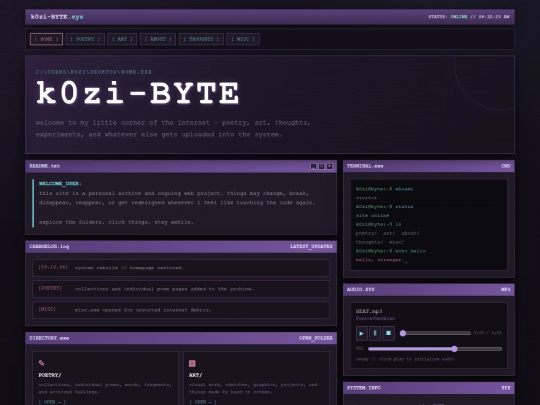
Task: Open the ART/ directory card title
Action: tap(195, 375)
